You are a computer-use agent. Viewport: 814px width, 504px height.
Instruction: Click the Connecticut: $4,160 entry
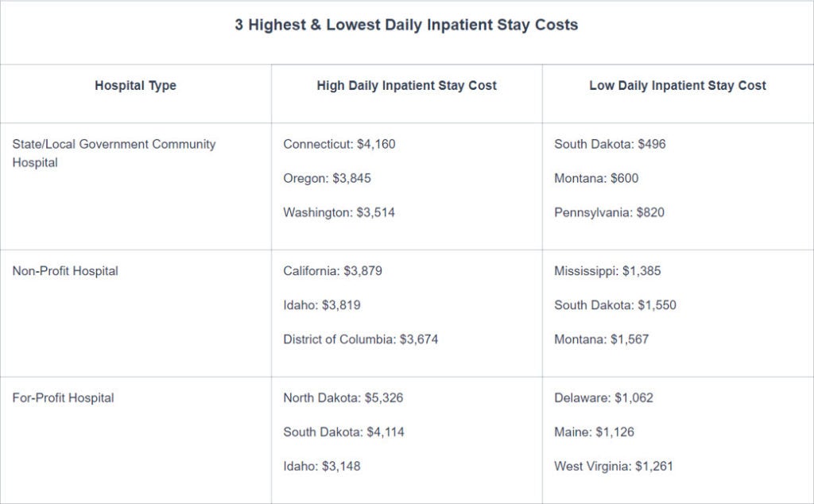[339, 145]
